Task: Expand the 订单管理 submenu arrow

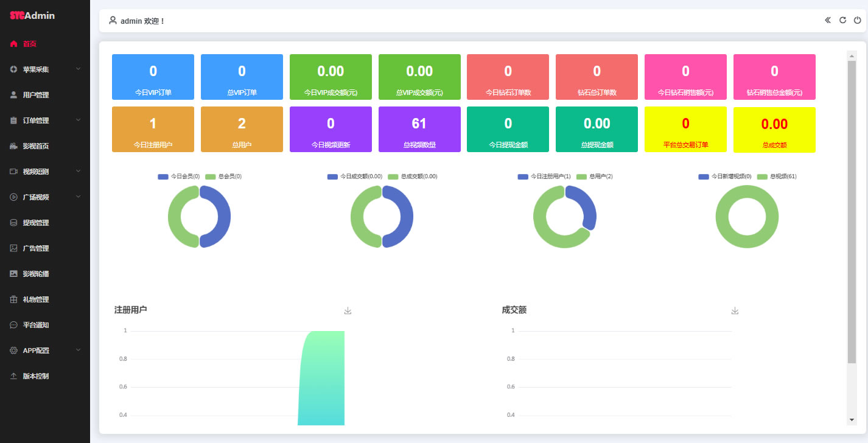Action: (x=78, y=120)
